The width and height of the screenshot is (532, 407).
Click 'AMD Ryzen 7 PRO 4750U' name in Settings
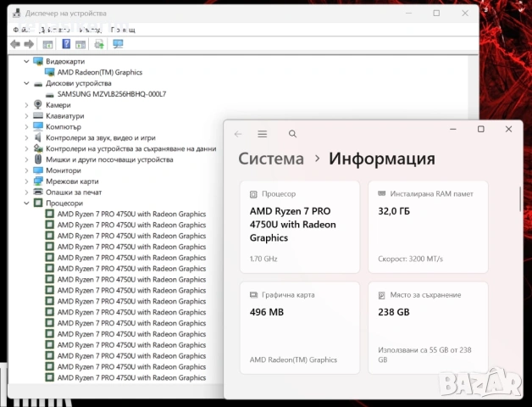click(x=293, y=225)
